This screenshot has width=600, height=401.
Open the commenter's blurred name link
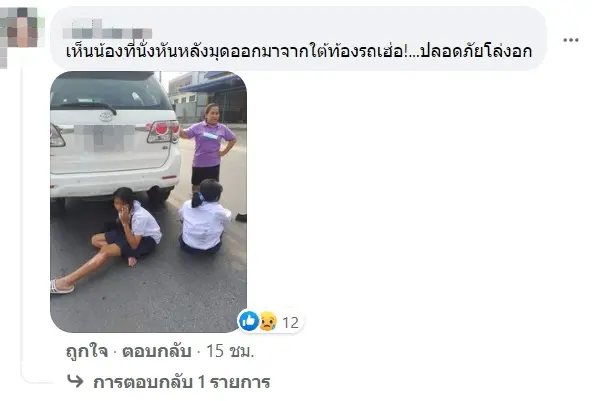(x=108, y=29)
